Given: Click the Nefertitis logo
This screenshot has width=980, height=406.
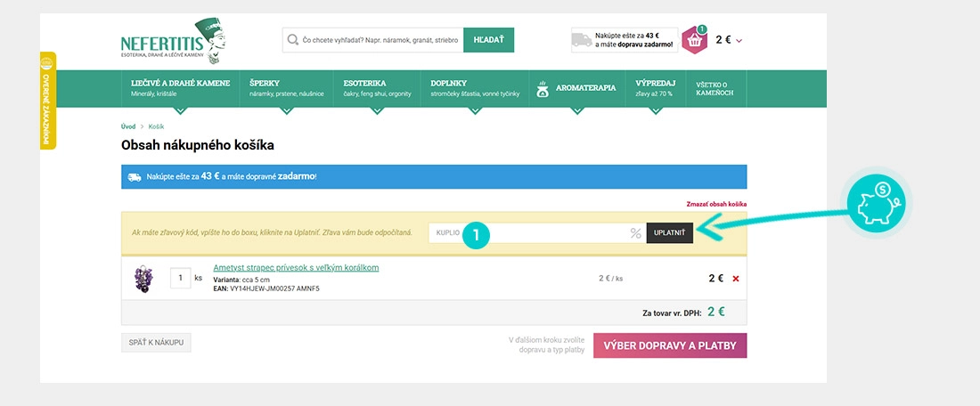Looking at the screenshot, I should click(173, 40).
